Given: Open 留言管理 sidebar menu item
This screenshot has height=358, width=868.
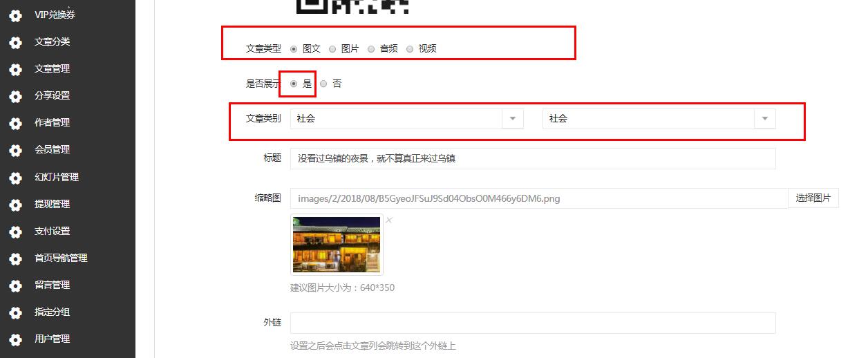Looking at the screenshot, I should (x=53, y=285).
